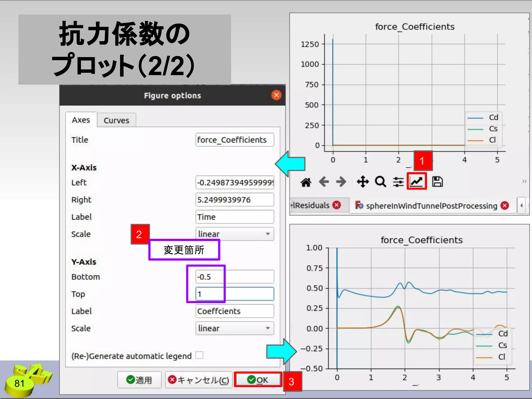This screenshot has width=532, height=399.
Task: Click the Title field force_Coefficients
Action: coord(235,140)
